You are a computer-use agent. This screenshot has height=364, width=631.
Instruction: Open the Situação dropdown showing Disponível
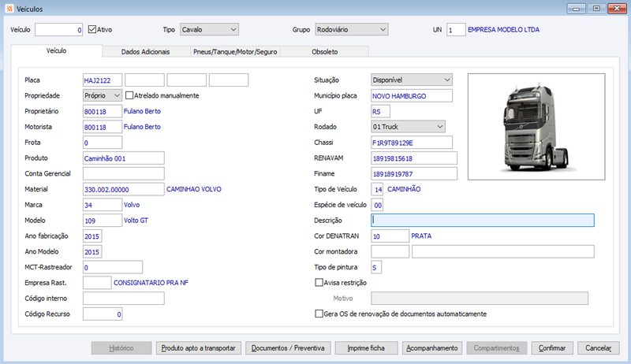coord(411,80)
